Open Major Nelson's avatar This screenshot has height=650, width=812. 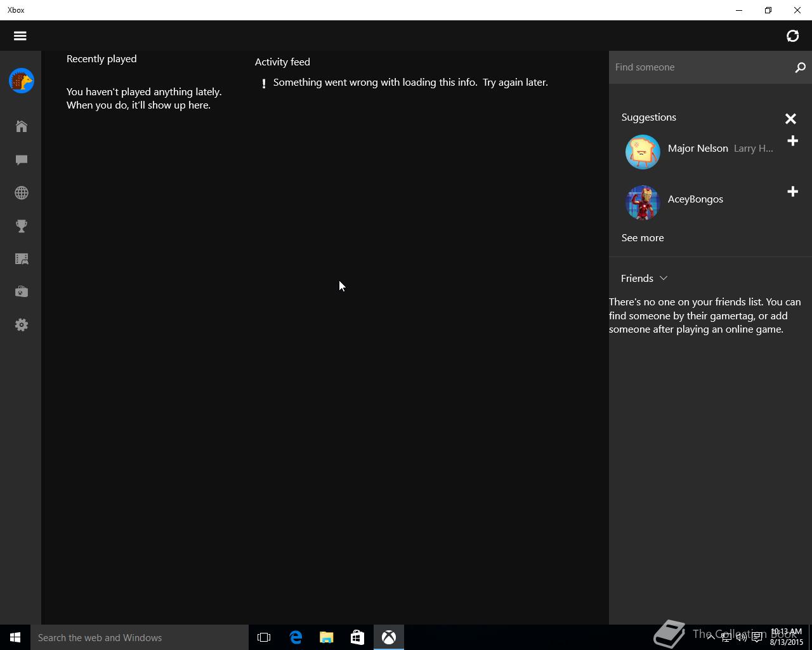click(643, 152)
